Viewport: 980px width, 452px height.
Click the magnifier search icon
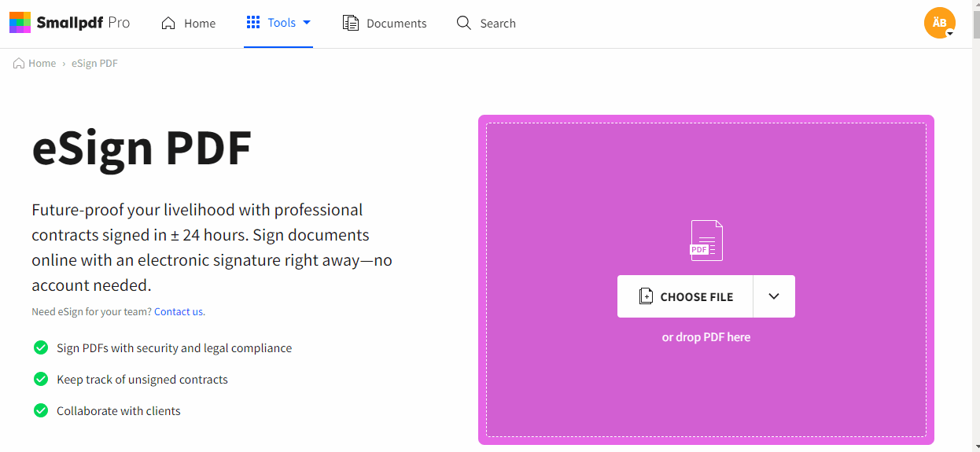pos(464,23)
